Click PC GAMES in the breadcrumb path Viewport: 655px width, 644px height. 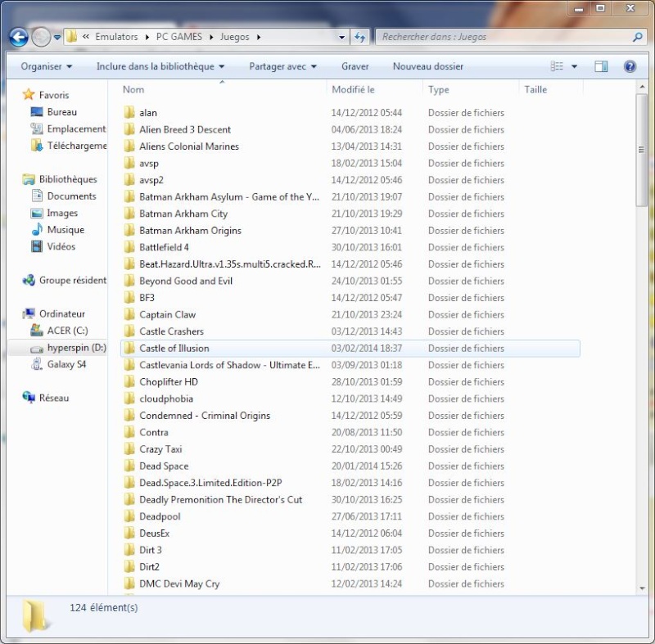click(x=178, y=37)
